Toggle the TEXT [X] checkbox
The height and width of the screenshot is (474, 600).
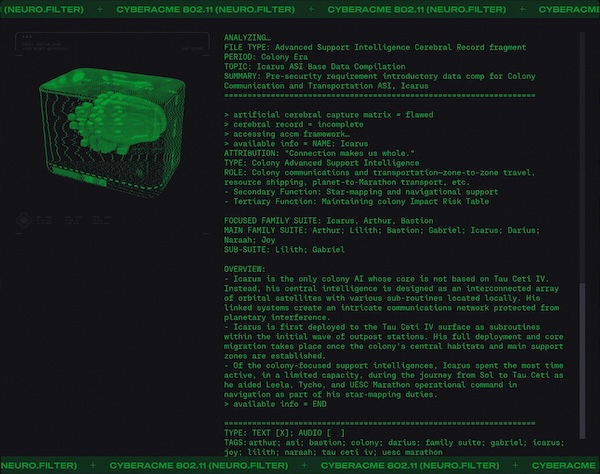282,433
